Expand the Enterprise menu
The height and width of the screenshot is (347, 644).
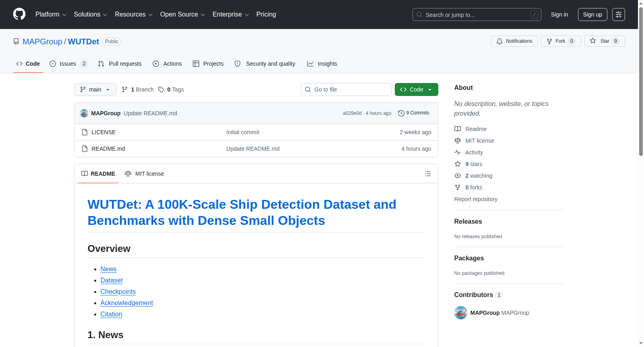coord(231,15)
